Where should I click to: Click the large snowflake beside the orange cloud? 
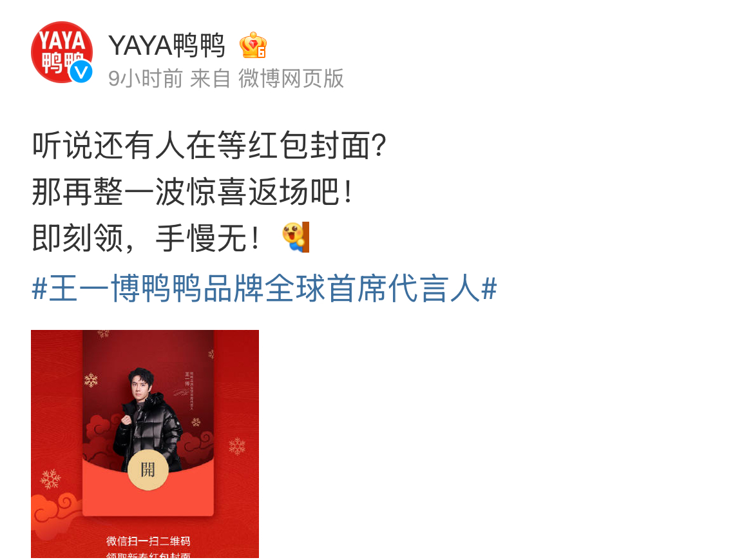[51, 479]
